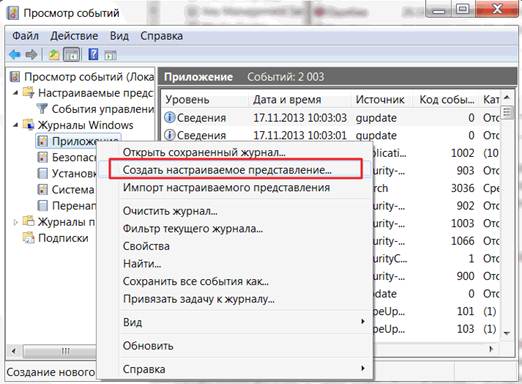The width and height of the screenshot is (522, 384).
Task: Click the Back arrow toolbar icon
Action: tap(15, 54)
